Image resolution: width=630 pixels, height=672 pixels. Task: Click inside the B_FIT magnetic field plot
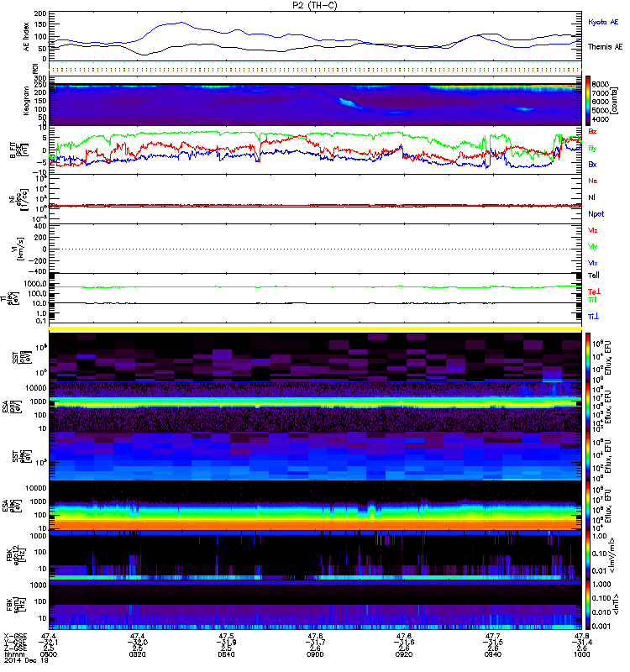tap(315, 150)
